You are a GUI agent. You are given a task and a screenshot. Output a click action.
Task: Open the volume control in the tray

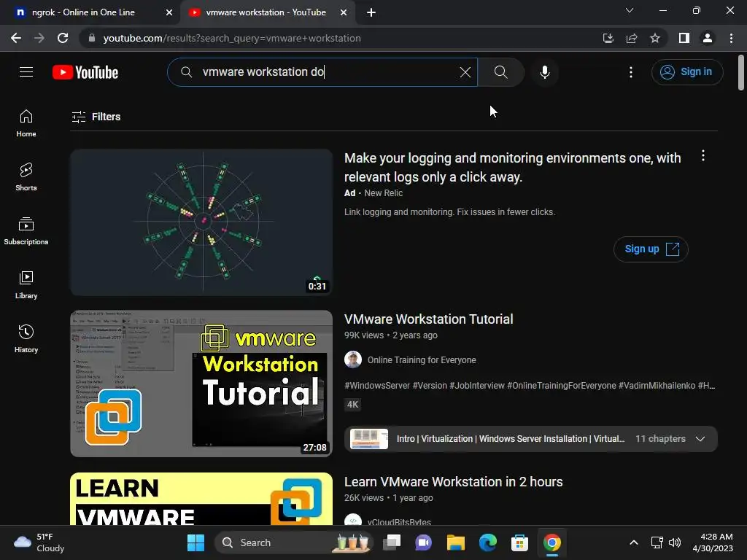(x=675, y=542)
